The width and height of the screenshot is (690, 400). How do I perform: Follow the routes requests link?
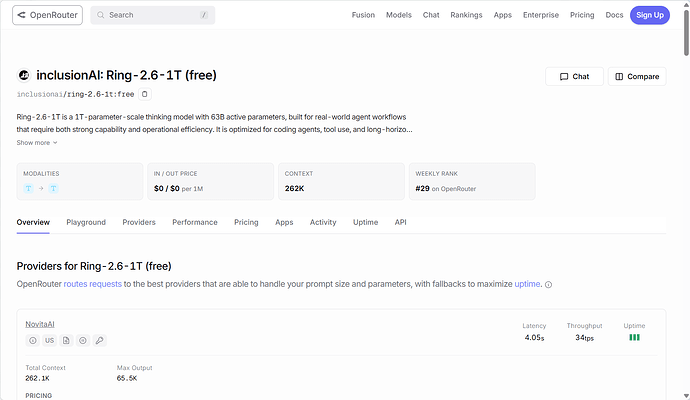92,284
